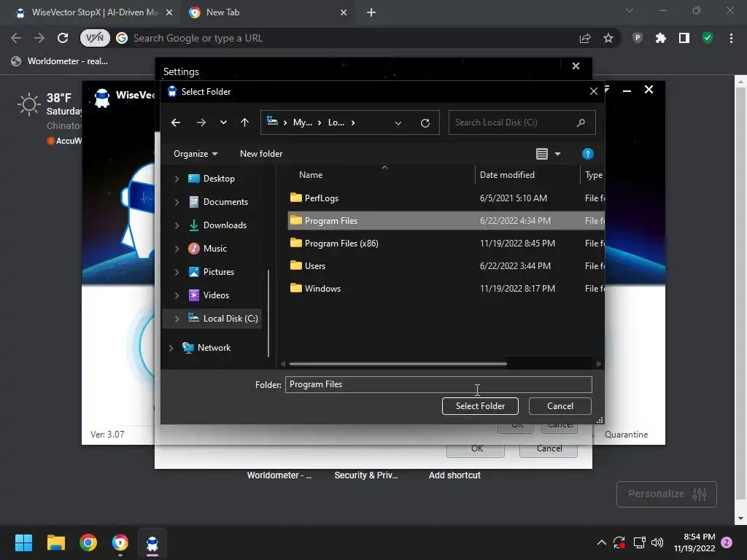Refresh the folder listing
The width and height of the screenshot is (747, 560).
(x=425, y=122)
